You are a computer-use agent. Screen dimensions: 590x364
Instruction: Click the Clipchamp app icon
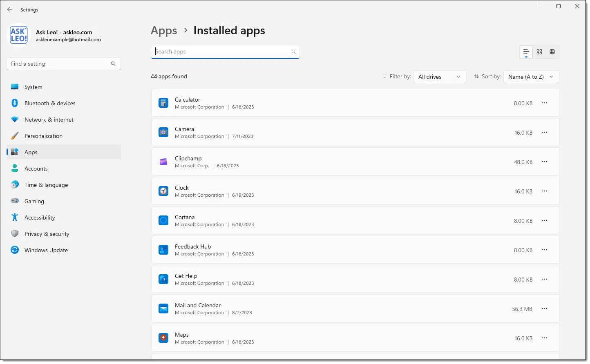coord(163,162)
